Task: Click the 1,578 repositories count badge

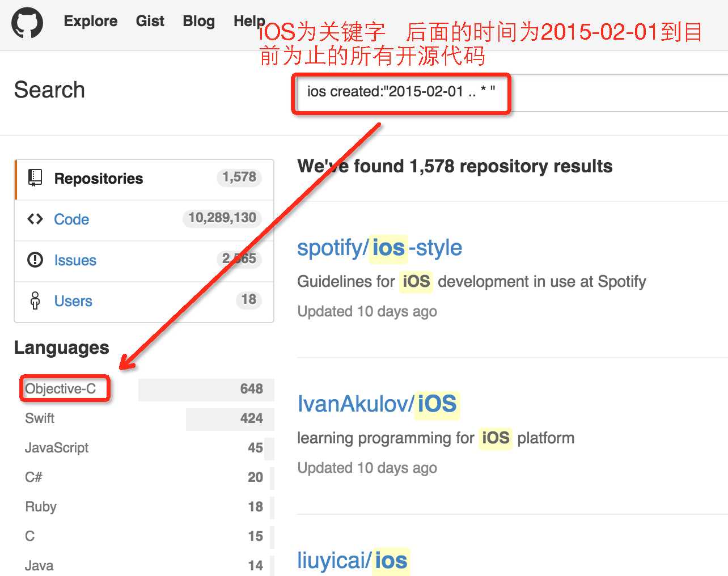Action: click(x=239, y=177)
